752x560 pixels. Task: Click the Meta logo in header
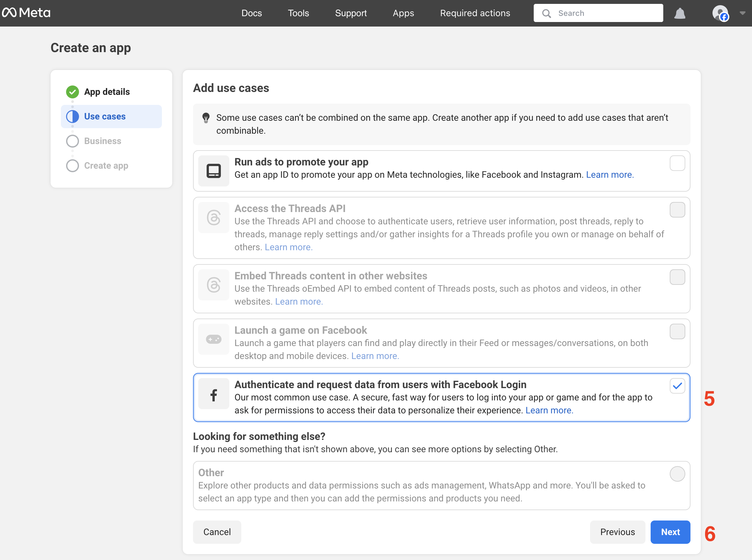pyautogui.click(x=26, y=13)
